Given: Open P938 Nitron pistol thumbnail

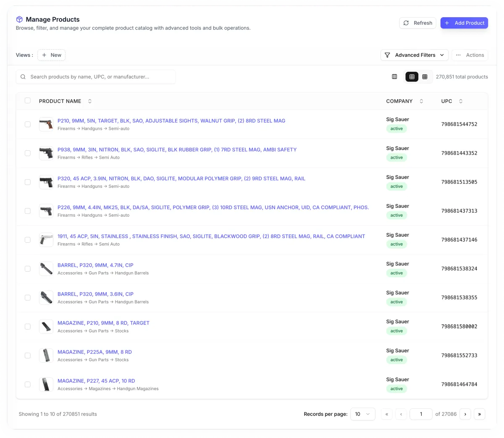Looking at the screenshot, I should click(46, 153).
